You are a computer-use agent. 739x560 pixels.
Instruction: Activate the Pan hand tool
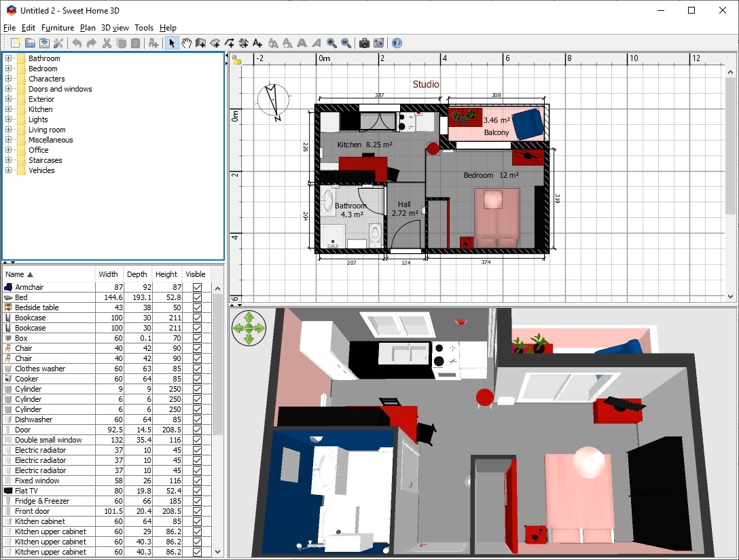coord(186,43)
